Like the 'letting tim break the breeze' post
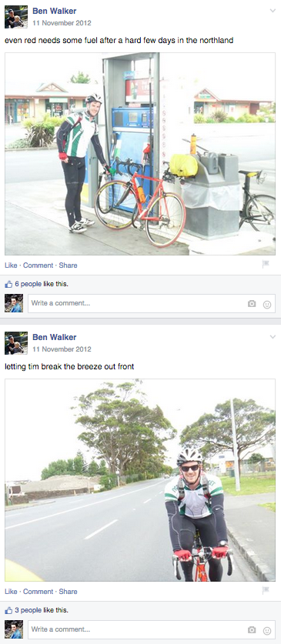The width and height of the screenshot is (281, 644). (11, 592)
